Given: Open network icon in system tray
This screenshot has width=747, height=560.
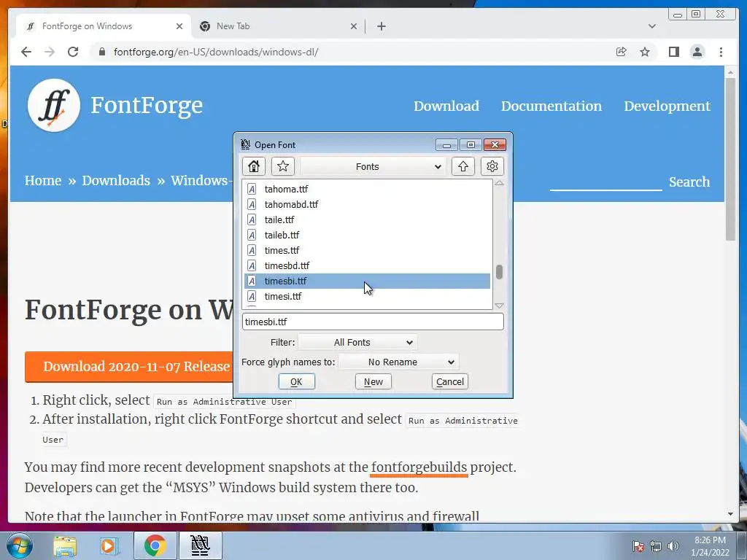Looking at the screenshot, I should (x=656, y=546).
